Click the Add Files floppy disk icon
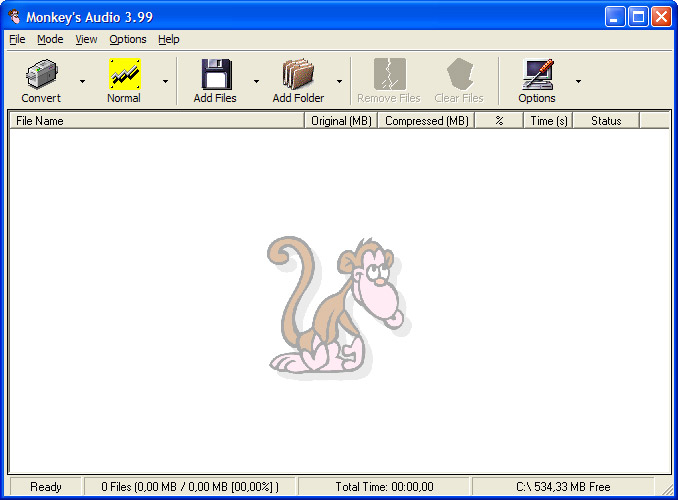This screenshot has width=678, height=500. click(x=216, y=74)
